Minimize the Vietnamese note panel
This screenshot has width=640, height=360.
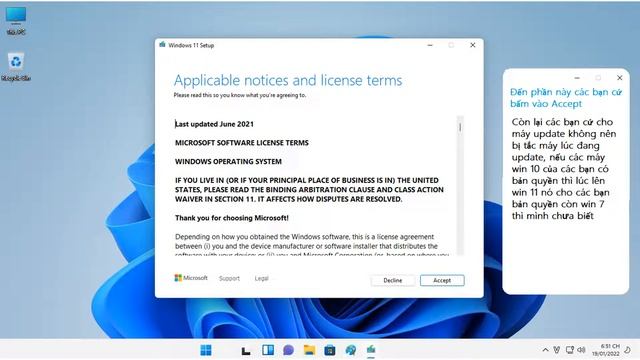pyautogui.click(x=577, y=78)
